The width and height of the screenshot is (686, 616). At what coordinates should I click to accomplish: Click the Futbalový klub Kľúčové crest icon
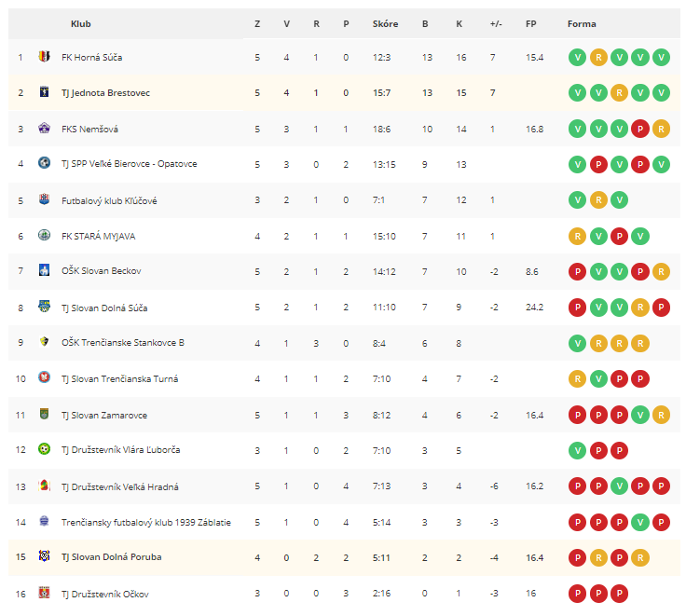[x=44, y=199]
